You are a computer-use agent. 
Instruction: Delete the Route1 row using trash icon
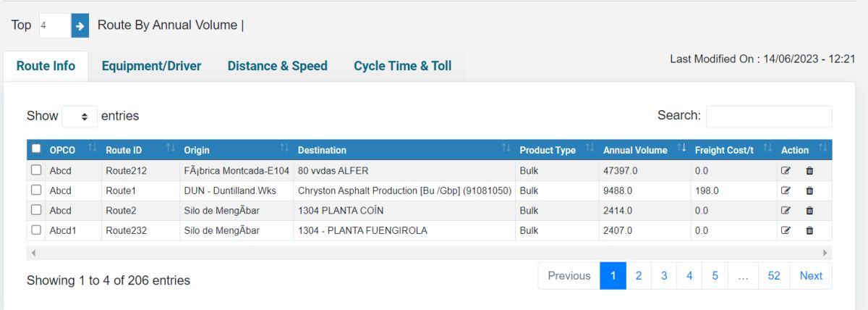tap(809, 190)
